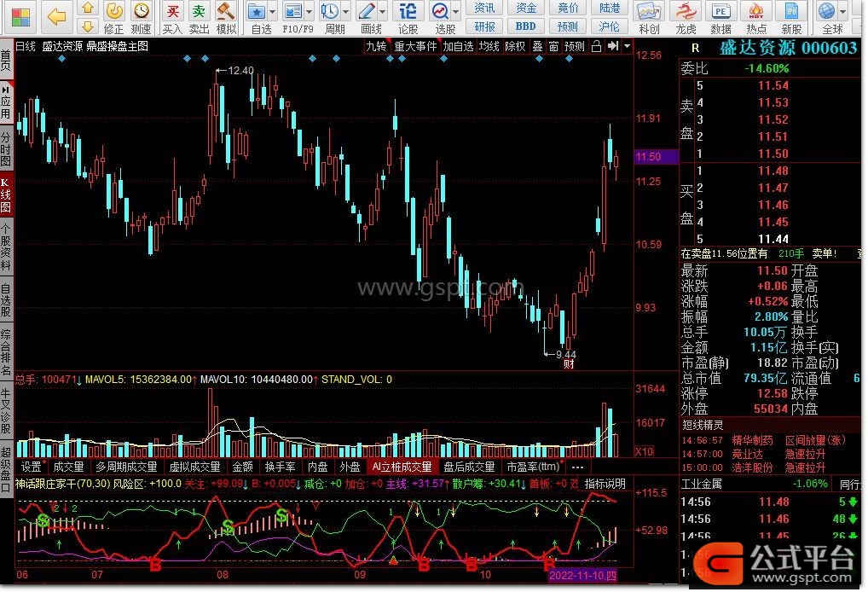Expand the 周期 dropdown arrow
Screen dimensions: 868x592
(346, 11)
